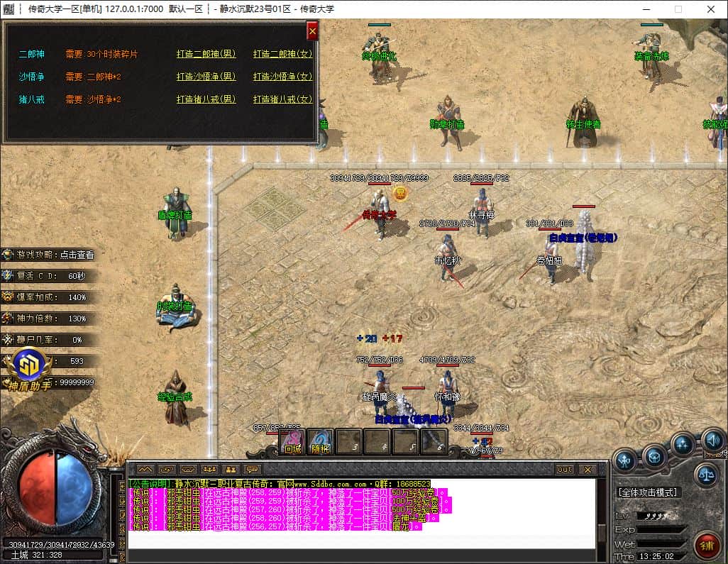Use the 回城 skill slot
This screenshot has width=728, height=564.
pyautogui.click(x=292, y=442)
